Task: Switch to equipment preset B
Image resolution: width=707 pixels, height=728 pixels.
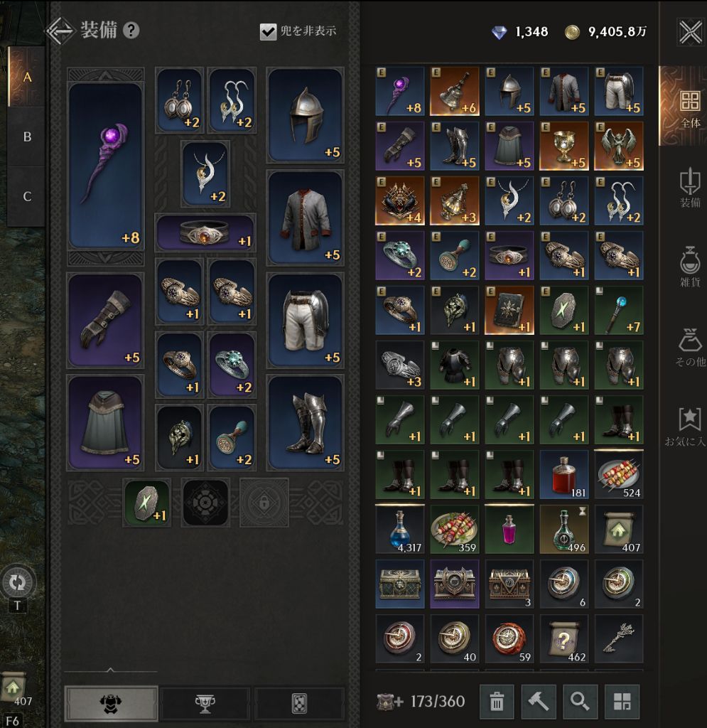Action: (27, 136)
